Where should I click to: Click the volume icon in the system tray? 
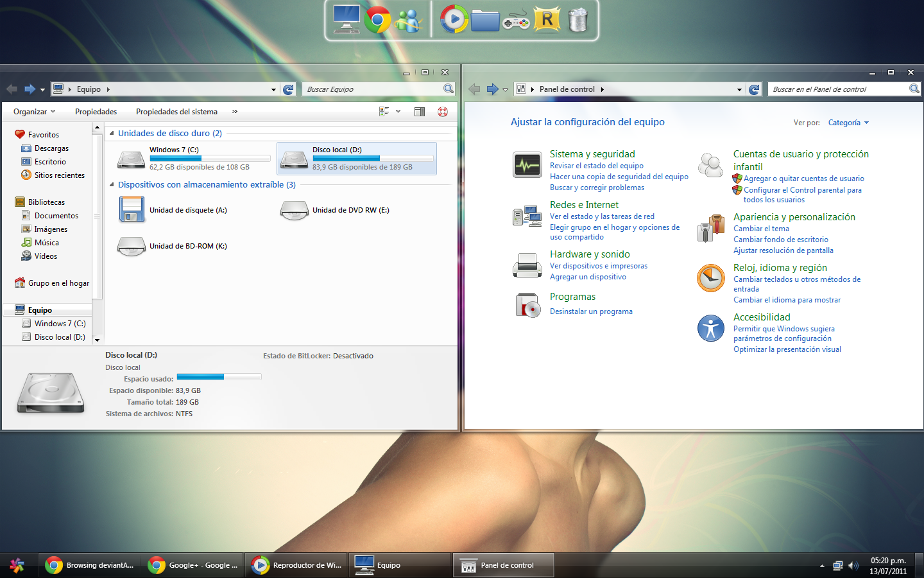853,566
